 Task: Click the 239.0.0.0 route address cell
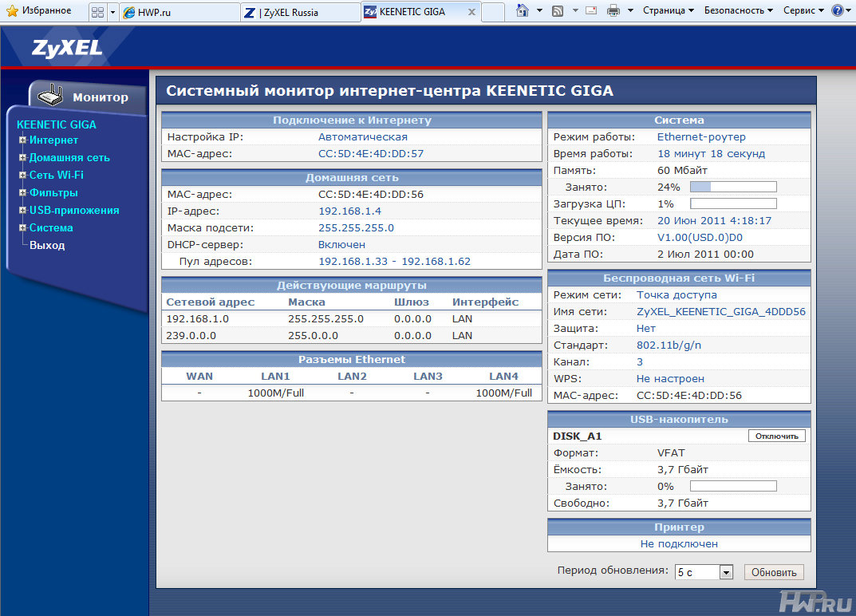pyautogui.click(x=191, y=336)
